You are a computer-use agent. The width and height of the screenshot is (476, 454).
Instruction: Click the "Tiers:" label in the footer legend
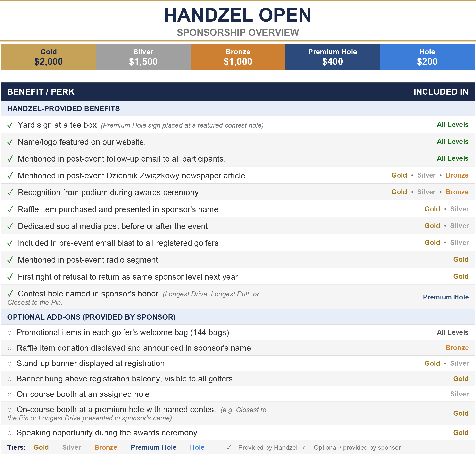pos(16,447)
